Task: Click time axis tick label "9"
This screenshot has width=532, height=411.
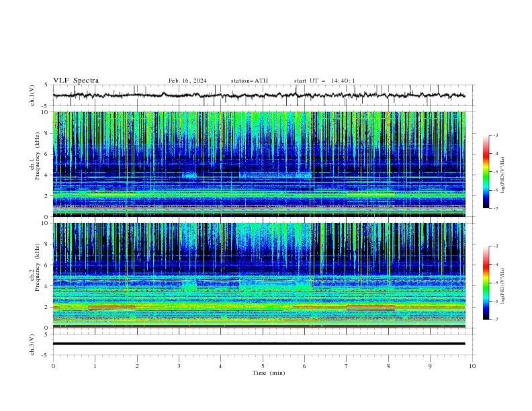Action: tap(430, 366)
